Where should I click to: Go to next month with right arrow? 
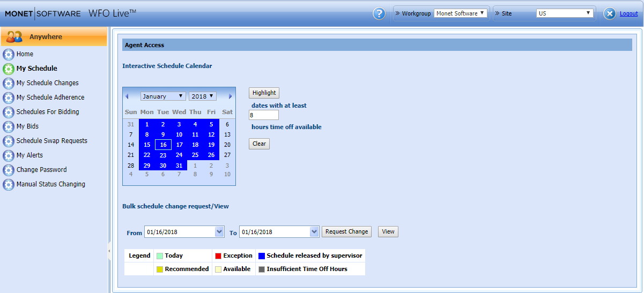231,96
